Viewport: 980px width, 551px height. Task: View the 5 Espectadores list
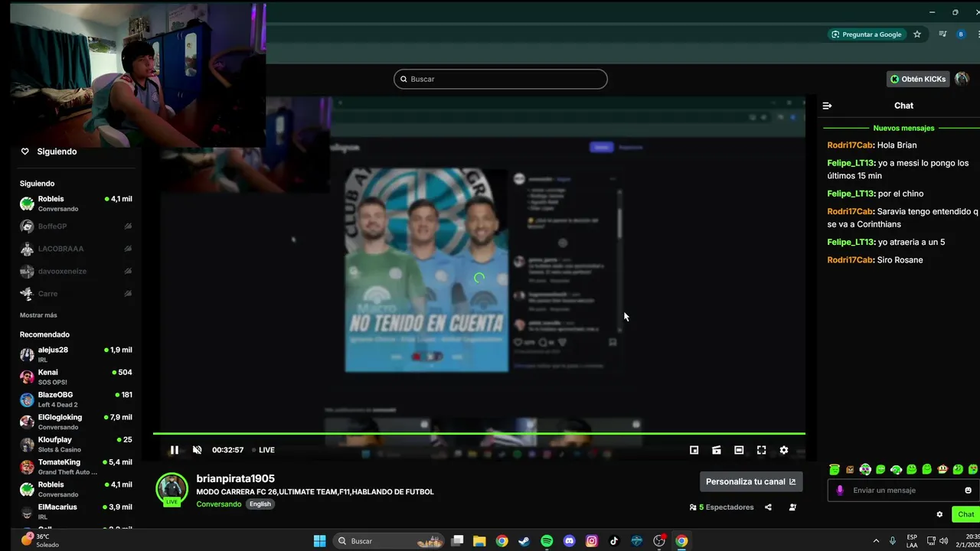pos(721,507)
